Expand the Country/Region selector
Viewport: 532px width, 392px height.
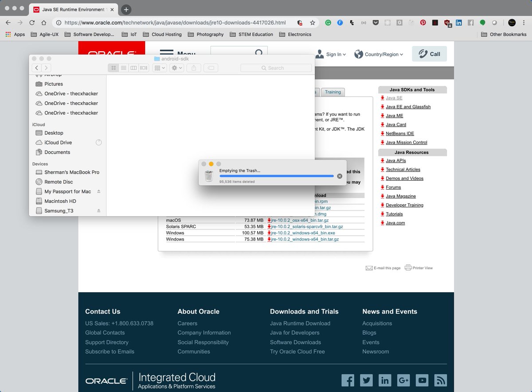[x=379, y=54]
